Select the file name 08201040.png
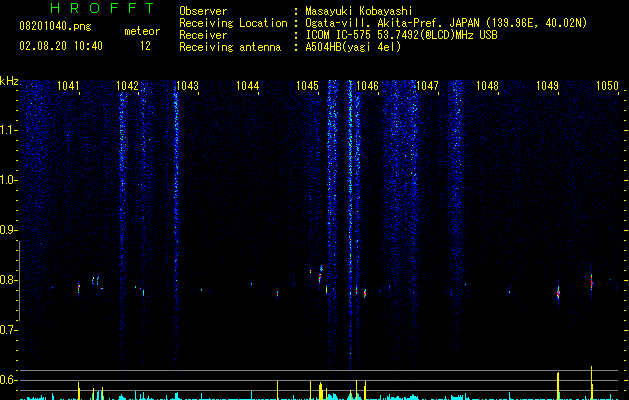629x400 pixels. pyautogui.click(x=55, y=27)
